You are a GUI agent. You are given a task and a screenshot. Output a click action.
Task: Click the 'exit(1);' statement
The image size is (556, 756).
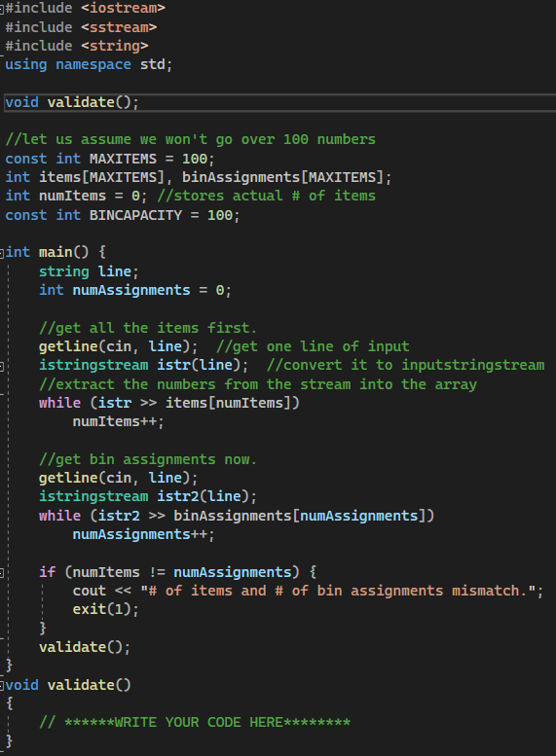(x=106, y=609)
